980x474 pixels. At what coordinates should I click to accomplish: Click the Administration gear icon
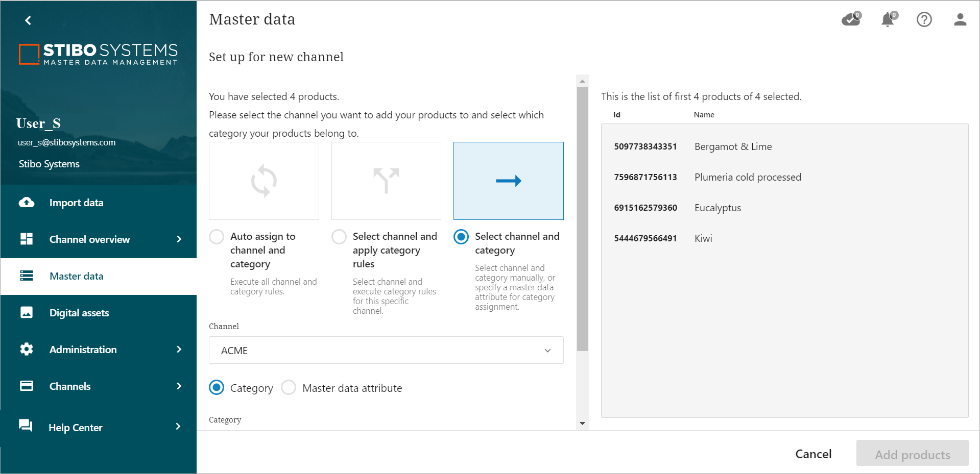click(27, 350)
